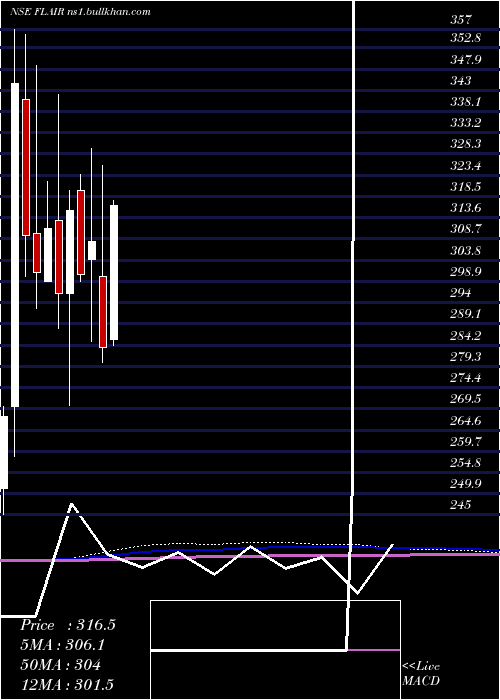This screenshot has height=700, width=500.
Task: Click the 274.4 price axis label
Action: click(465, 378)
